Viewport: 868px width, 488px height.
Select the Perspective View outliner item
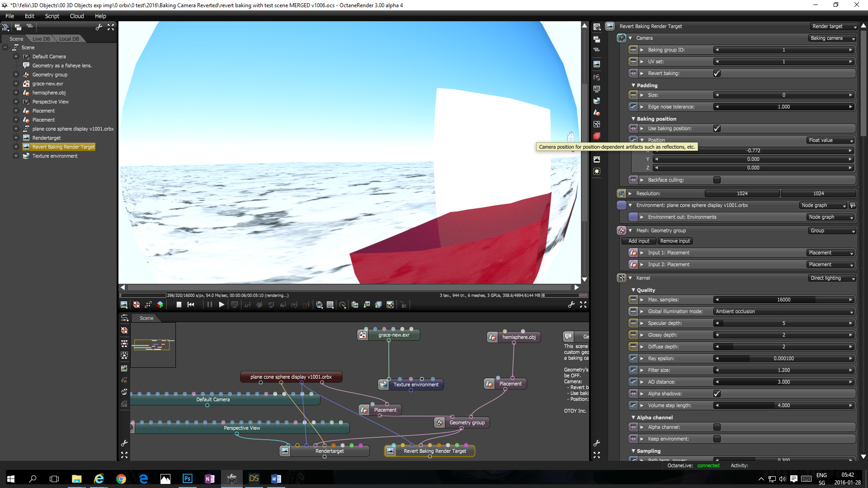coord(50,102)
